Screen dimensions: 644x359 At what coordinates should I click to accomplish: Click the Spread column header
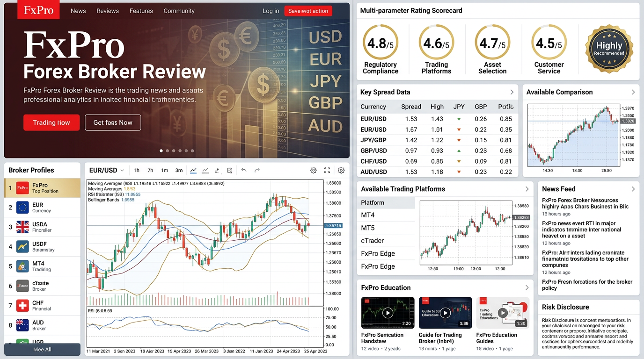coord(411,107)
